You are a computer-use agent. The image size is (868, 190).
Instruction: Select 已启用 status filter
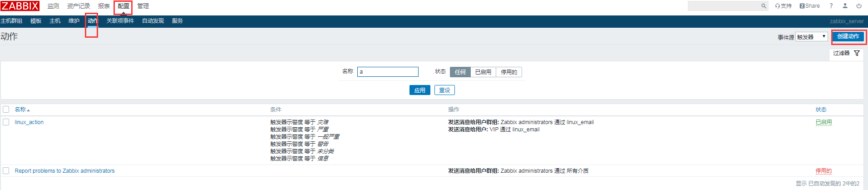483,72
